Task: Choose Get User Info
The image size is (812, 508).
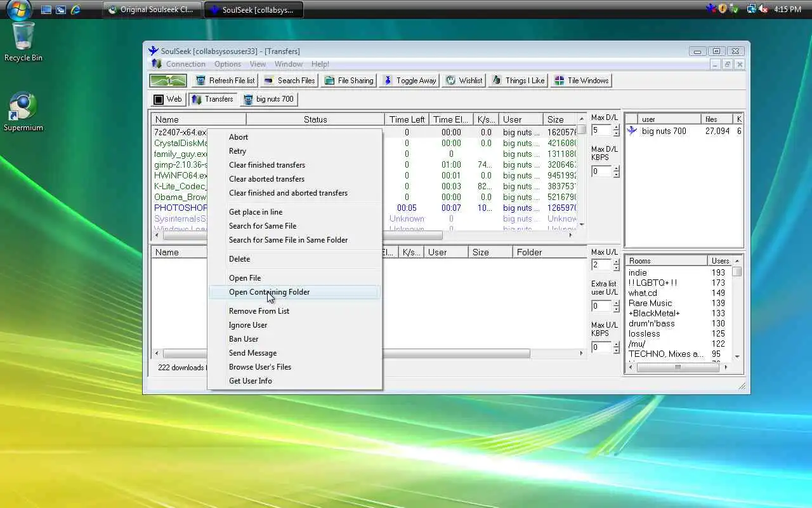Action: pos(295,381)
